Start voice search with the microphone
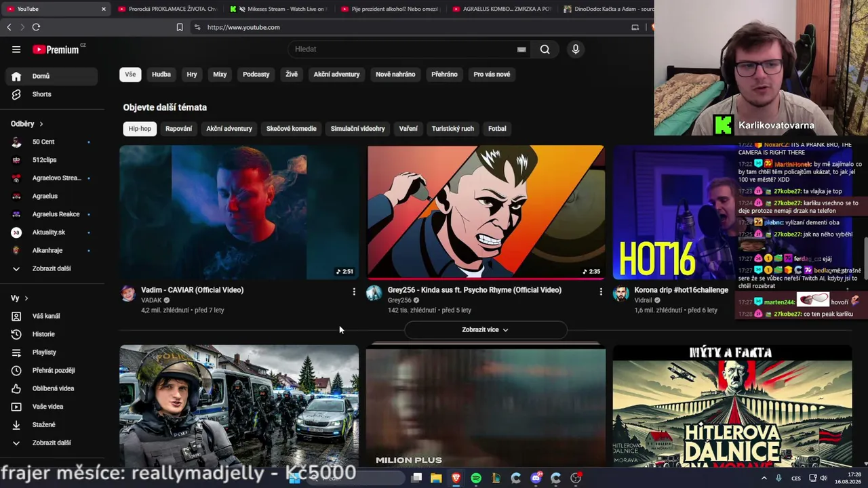 click(x=575, y=49)
